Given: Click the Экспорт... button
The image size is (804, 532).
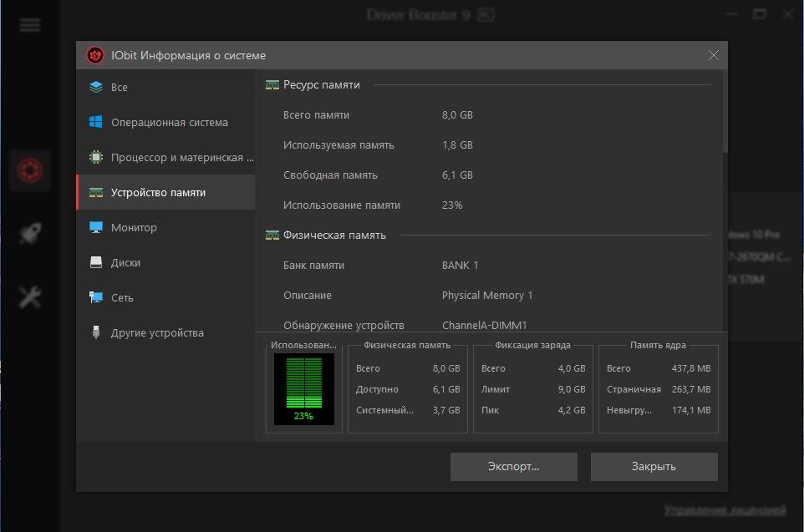Looking at the screenshot, I should [514, 466].
